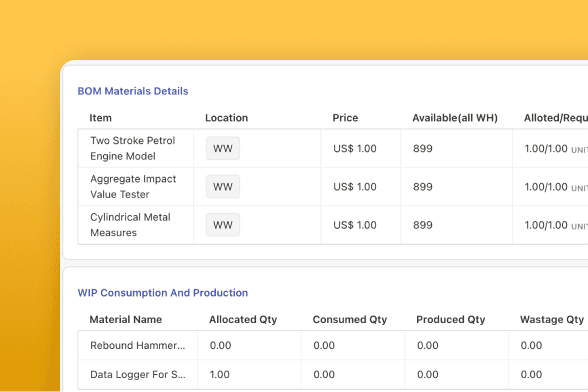
Task: Click the Consumed Qty column header
Action: point(350,320)
